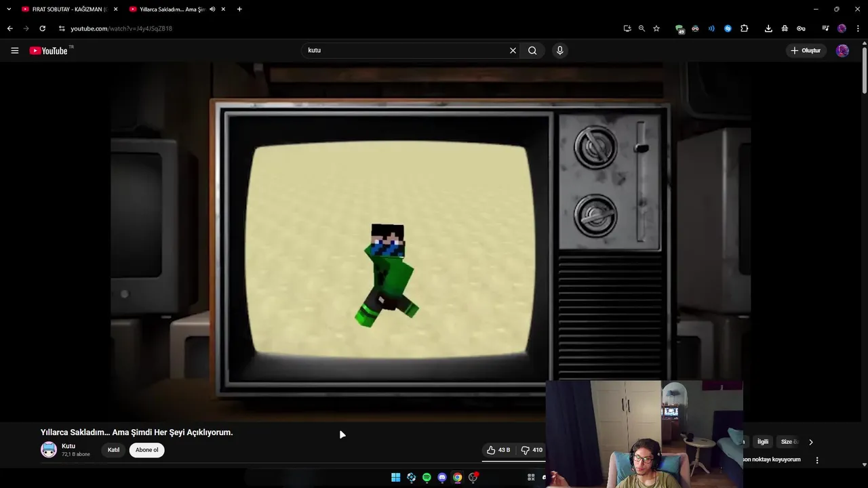Click the video player to pause
Screen dimensions: 868x488
431,241
